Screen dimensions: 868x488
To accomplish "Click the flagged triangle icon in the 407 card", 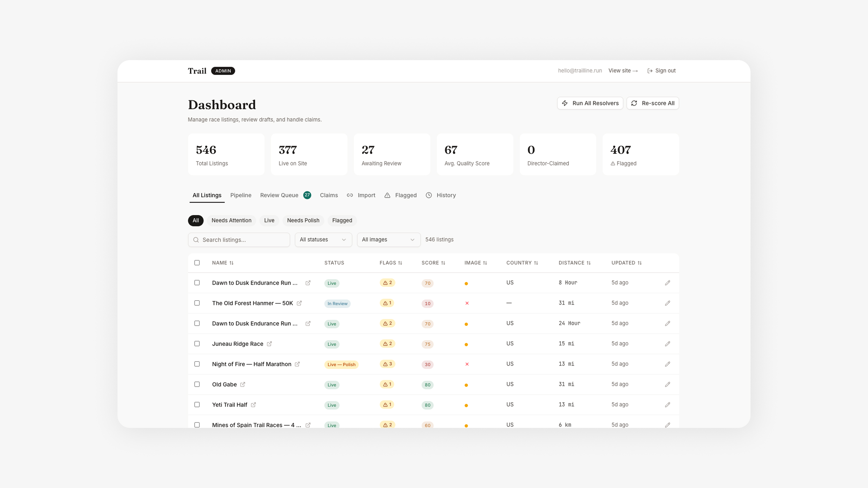I will 613,163.
